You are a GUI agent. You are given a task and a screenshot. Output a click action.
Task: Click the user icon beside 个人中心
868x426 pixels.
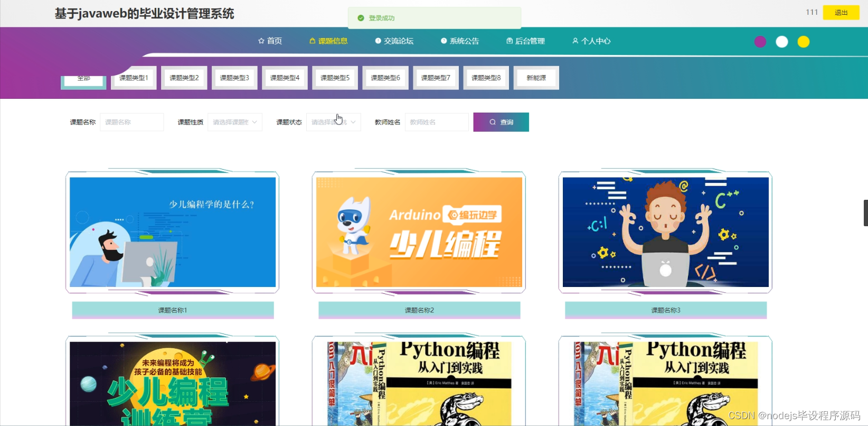click(x=575, y=41)
